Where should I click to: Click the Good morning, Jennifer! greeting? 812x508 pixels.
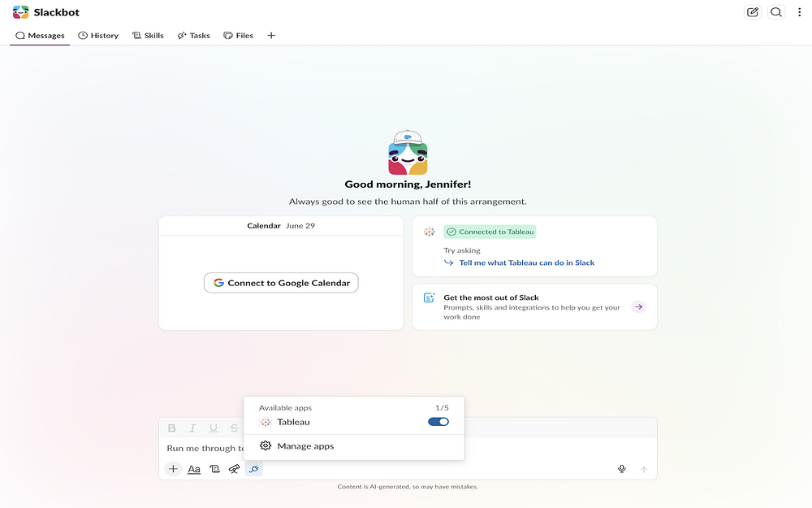click(x=408, y=184)
